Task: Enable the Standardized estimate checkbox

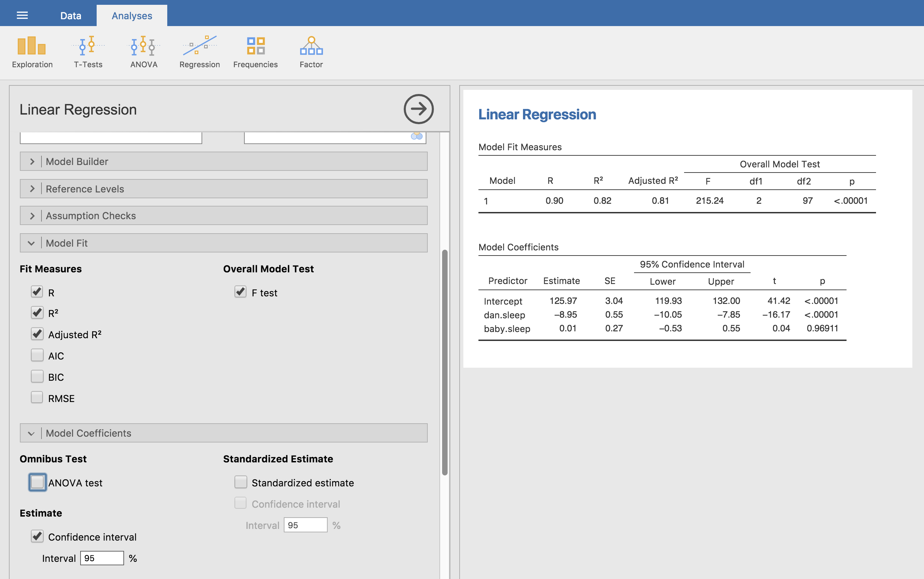Action: coord(240,482)
